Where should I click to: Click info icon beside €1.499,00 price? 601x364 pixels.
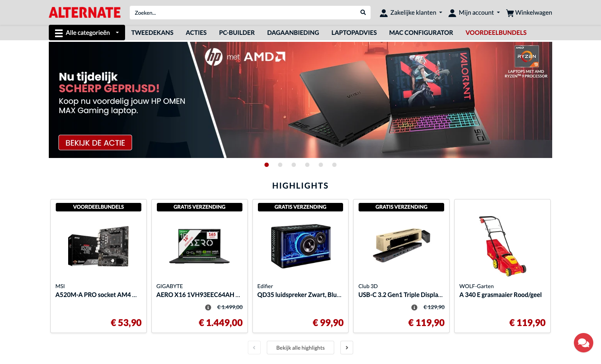208,307
